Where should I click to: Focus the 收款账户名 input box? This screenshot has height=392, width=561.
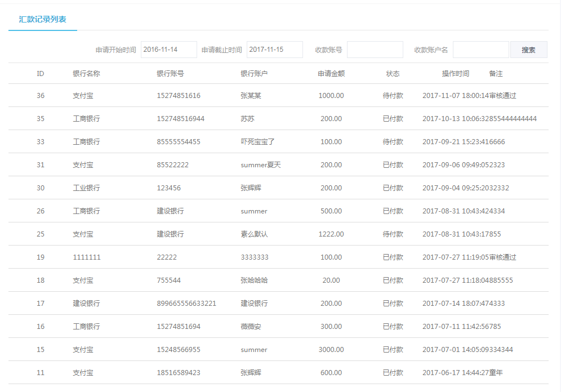(480, 50)
